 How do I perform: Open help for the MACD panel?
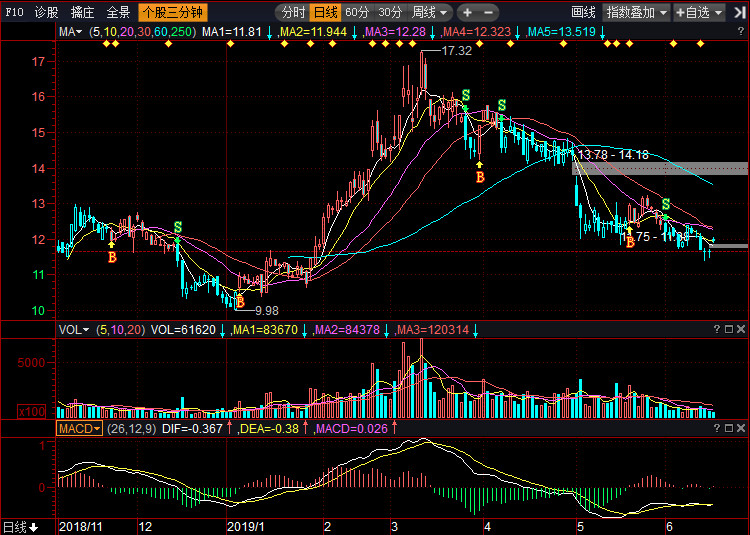click(715, 428)
